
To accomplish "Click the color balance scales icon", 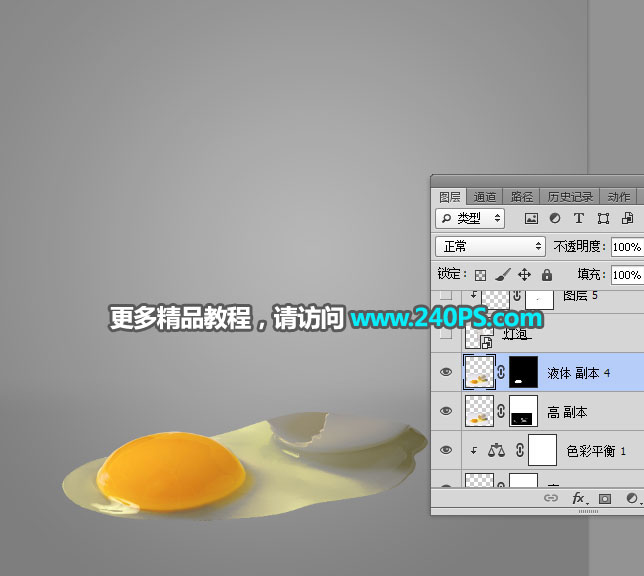I will tap(496, 450).
